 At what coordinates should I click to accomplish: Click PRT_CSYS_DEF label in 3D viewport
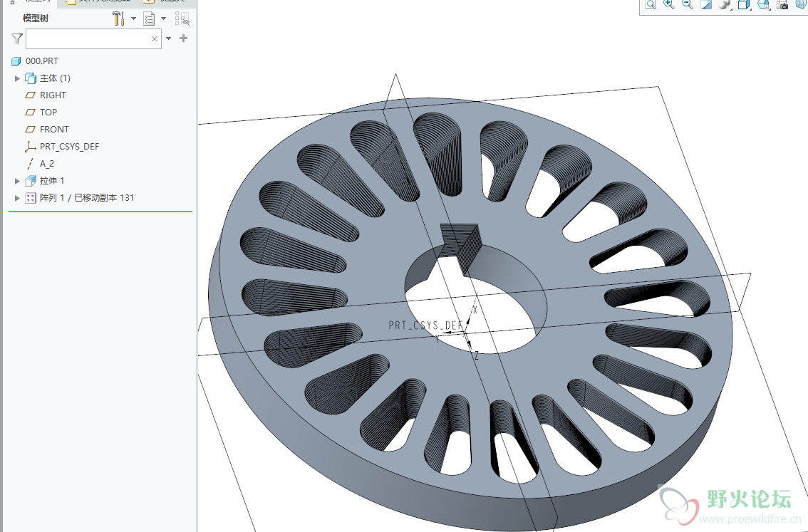click(x=425, y=325)
